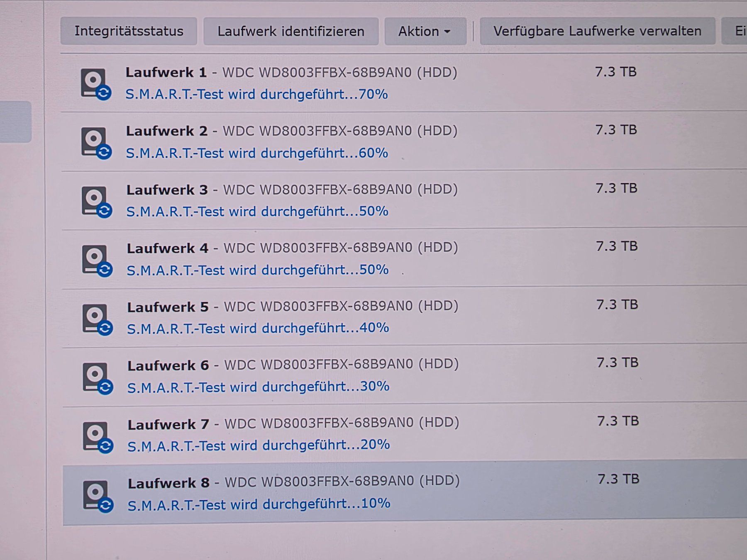Click the 7.3 TB size of Laufwerk 6
Screen dimensions: 747x560
tap(618, 363)
